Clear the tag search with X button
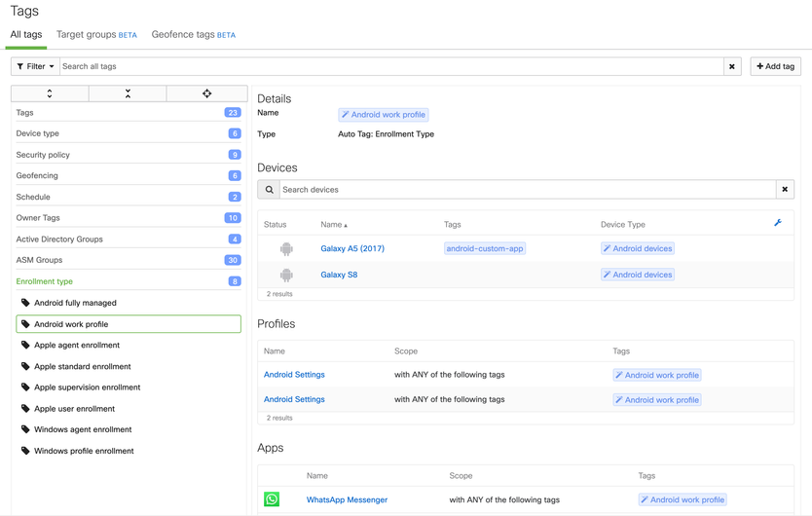 (732, 66)
